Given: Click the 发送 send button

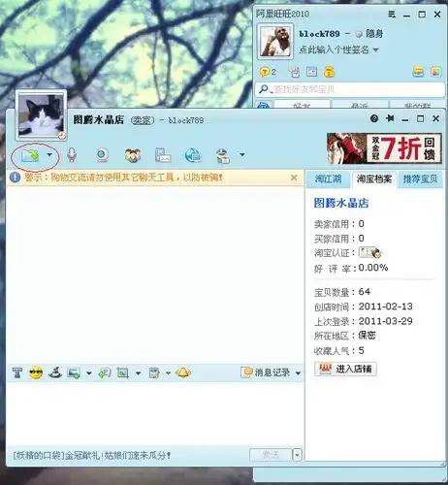Looking at the screenshot, I should (271, 455).
